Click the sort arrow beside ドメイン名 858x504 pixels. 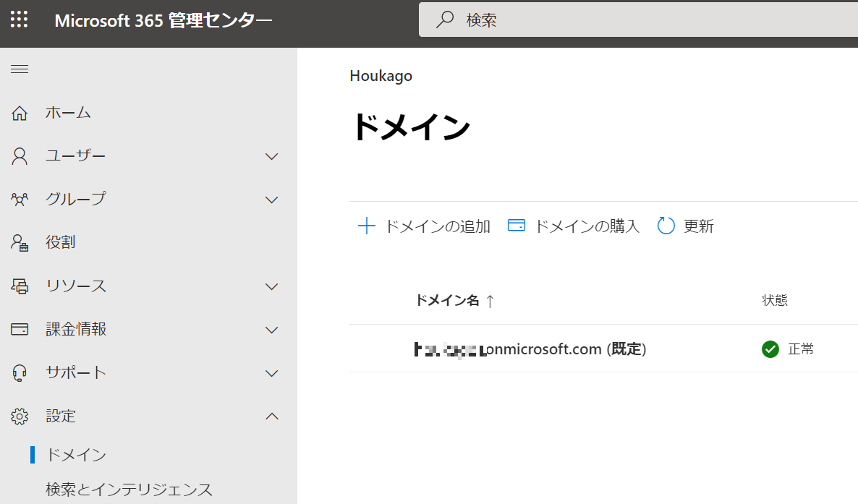click(x=490, y=300)
